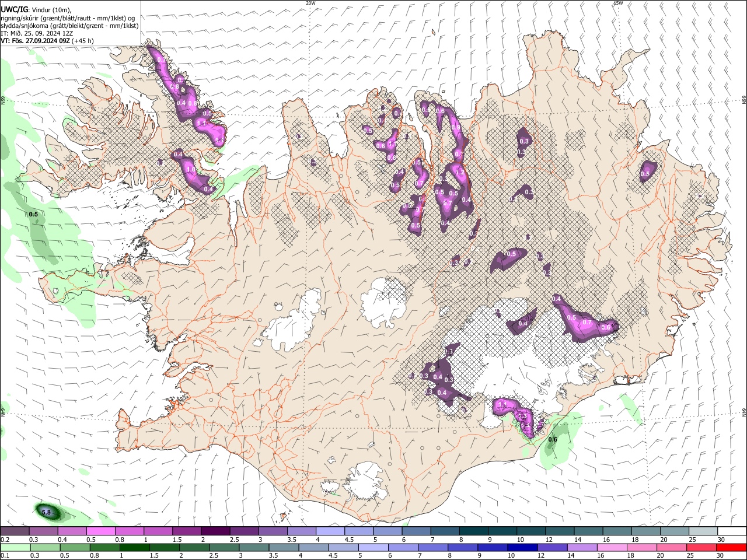Select the 'VT: Fös. 27.09.2024 09Z (+45 h)' valid time
This screenshot has width=747, height=560.
point(47,41)
